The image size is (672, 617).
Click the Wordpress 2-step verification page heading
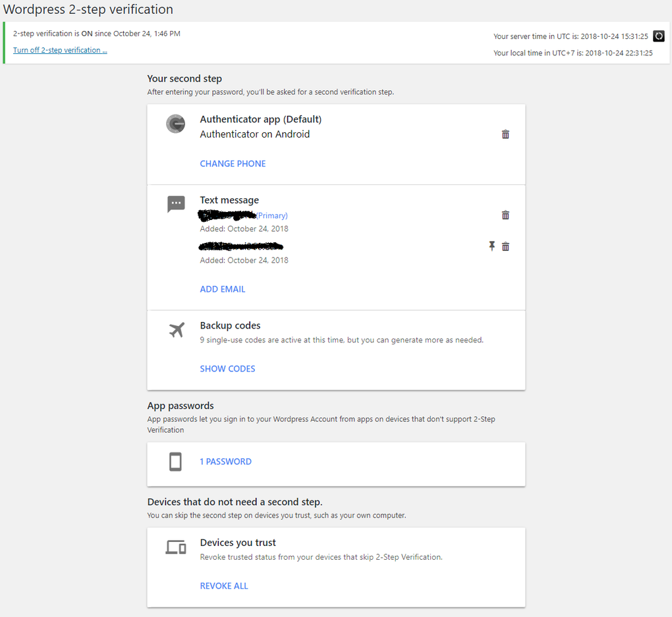(88, 9)
